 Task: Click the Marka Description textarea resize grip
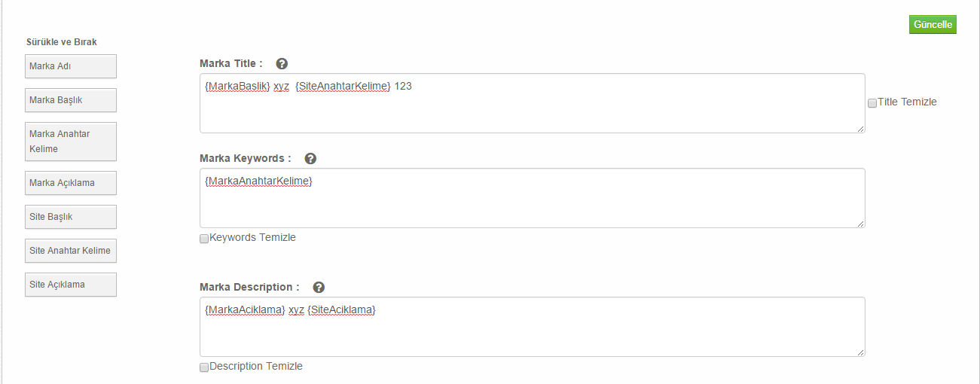tap(861, 352)
